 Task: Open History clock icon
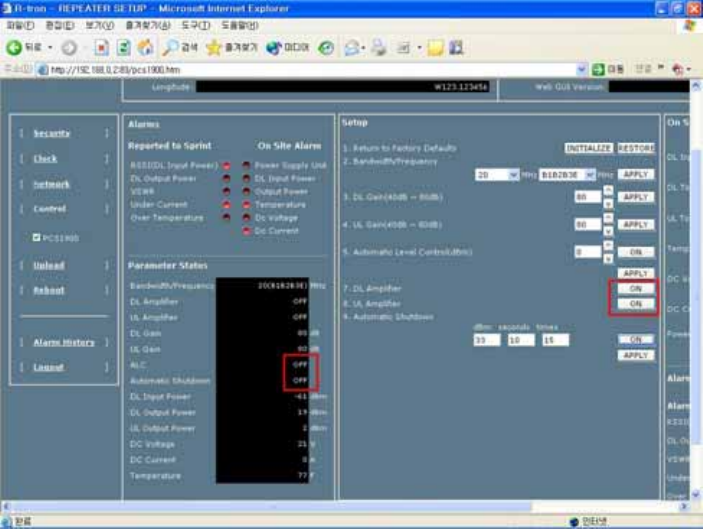pyautogui.click(x=326, y=48)
